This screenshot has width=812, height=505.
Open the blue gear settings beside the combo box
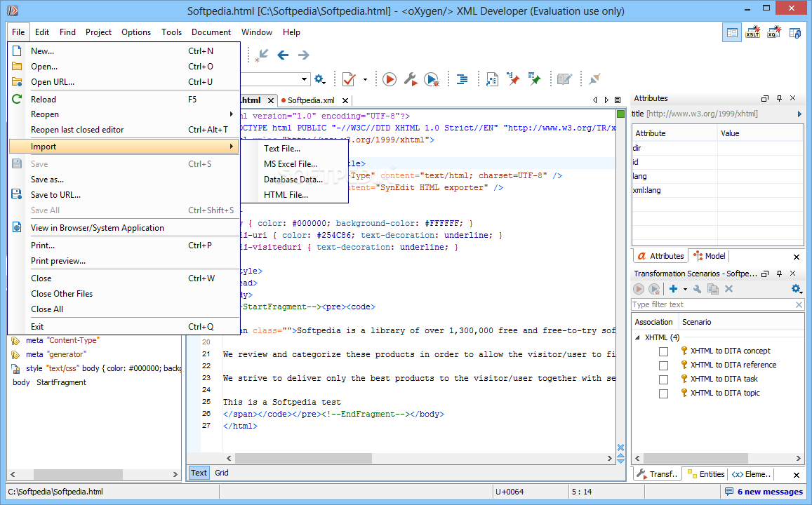click(319, 79)
